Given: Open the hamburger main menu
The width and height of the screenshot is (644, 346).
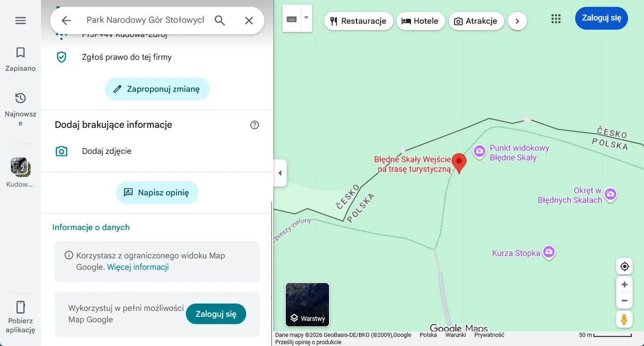Looking at the screenshot, I should [x=20, y=21].
